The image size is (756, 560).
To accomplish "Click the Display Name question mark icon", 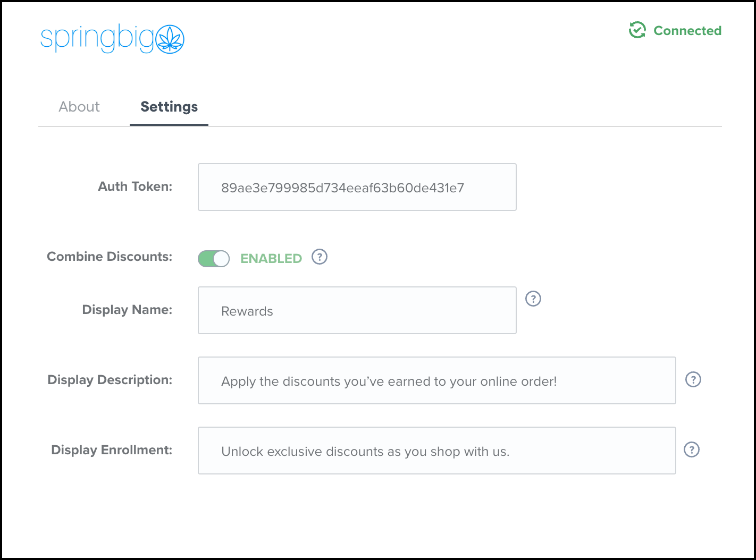I will [533, 299].
